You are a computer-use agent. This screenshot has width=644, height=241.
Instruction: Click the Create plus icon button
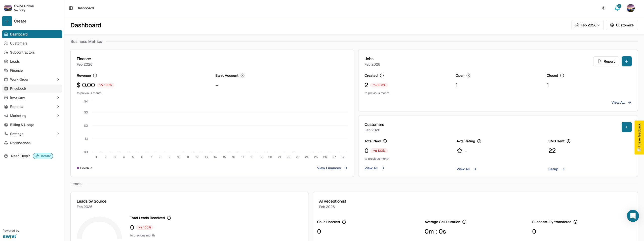coord(7,21)
